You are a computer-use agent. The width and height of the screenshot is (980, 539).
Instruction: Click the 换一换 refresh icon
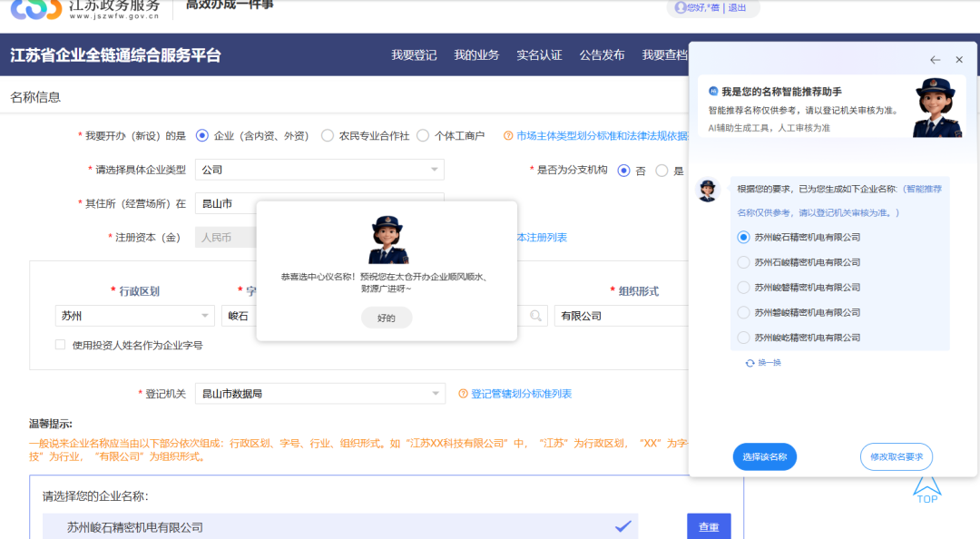coord(750,363)
